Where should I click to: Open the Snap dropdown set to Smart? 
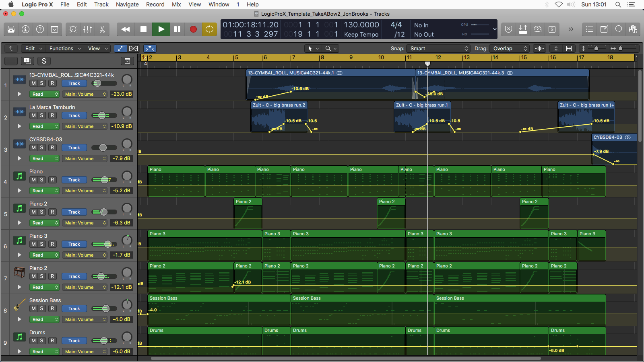[438, 48]
